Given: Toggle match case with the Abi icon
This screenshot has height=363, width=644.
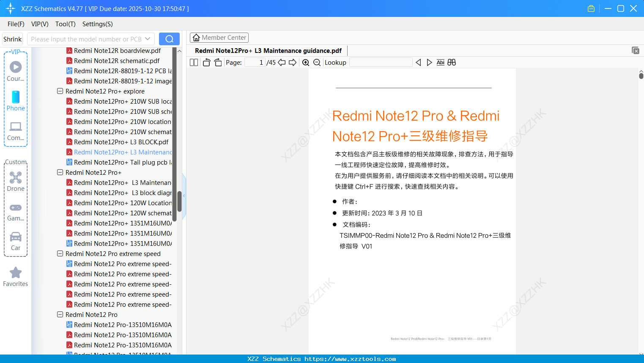Looking at the screenshot, I should click(440, 62).
